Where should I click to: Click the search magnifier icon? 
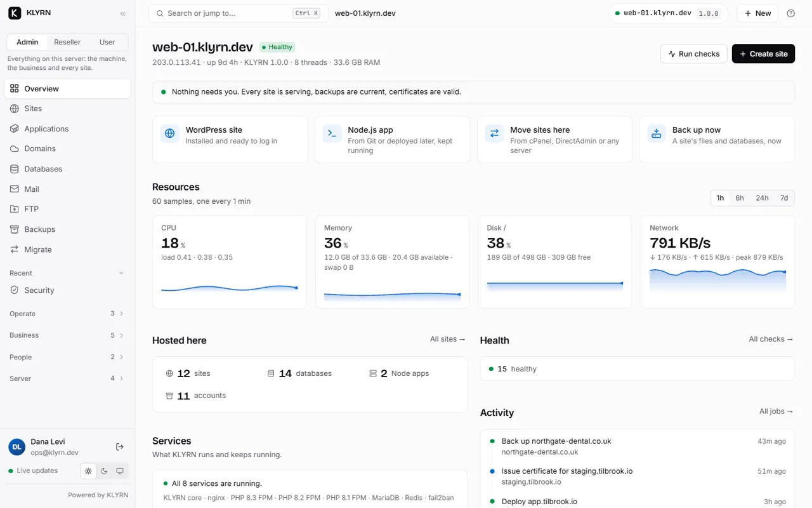click(x=160, y=13)
